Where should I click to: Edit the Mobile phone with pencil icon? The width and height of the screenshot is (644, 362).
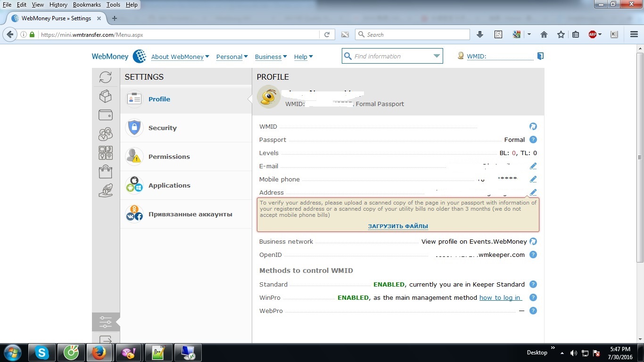pos(533,179)
